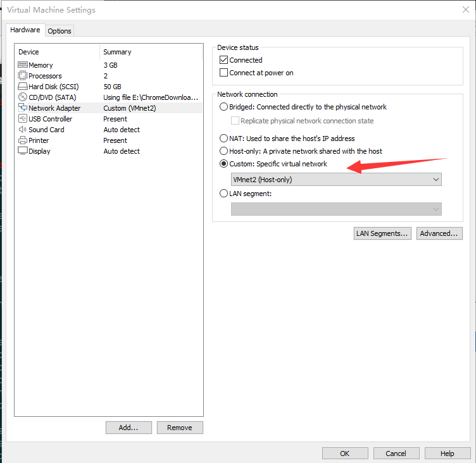Select the Display device label
The height and width of the screenshot is (463, 476).
click(39, 151)
